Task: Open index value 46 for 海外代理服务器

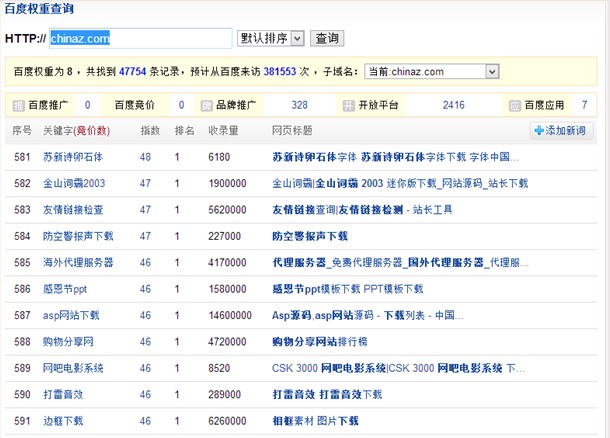Action: click(x=145, y=262)
